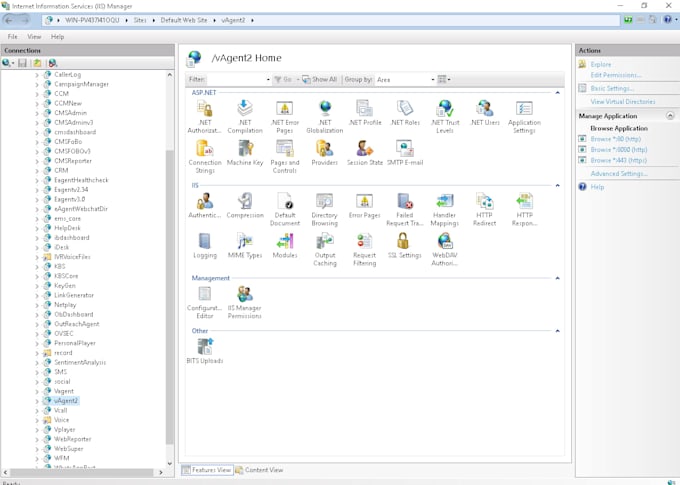Open Default Document feature
The width and height of the screenshot is (680, 485).
(285, 209)
